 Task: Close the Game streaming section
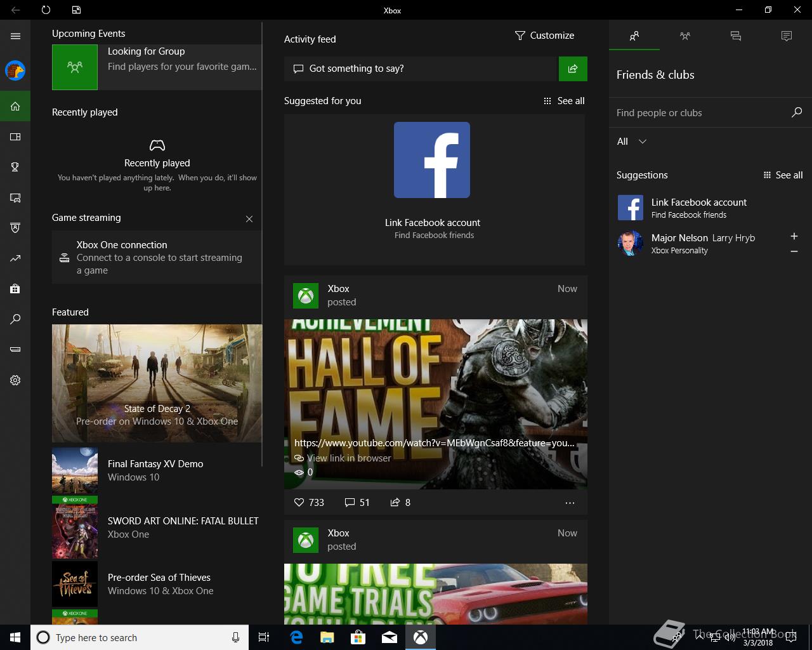click(249, 219)
